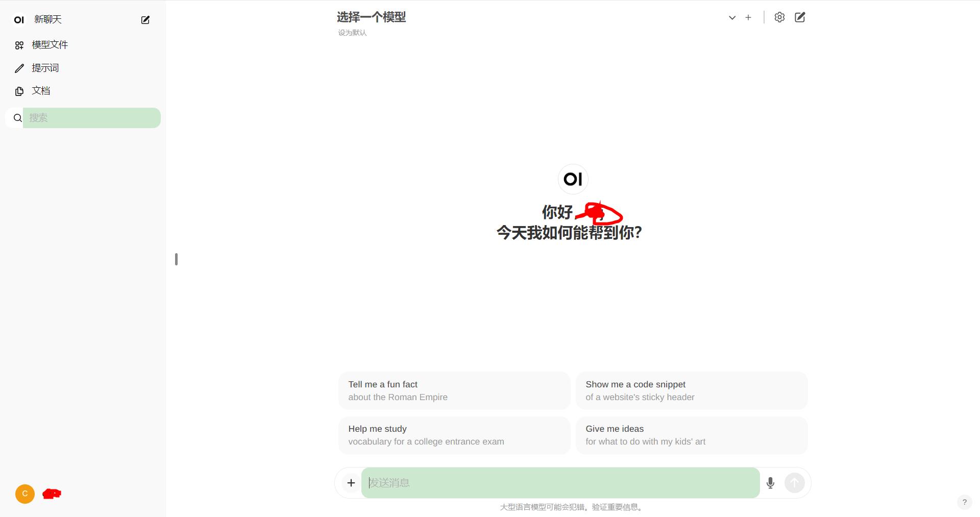Click 设为默认 link
This screenshot has height=517, width=980.
click(352, 33)
